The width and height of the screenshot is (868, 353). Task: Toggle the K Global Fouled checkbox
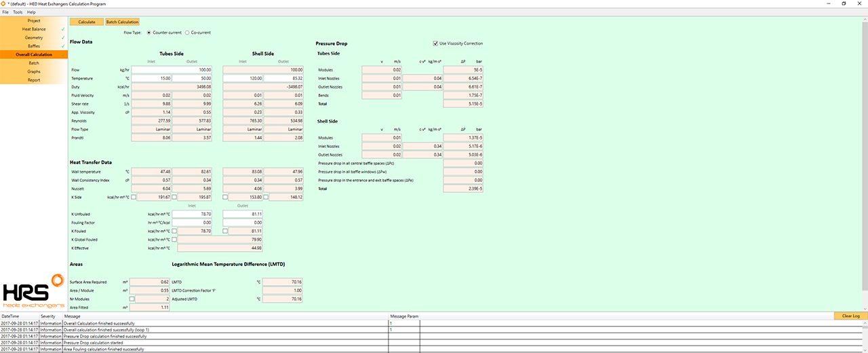[175, 240]
